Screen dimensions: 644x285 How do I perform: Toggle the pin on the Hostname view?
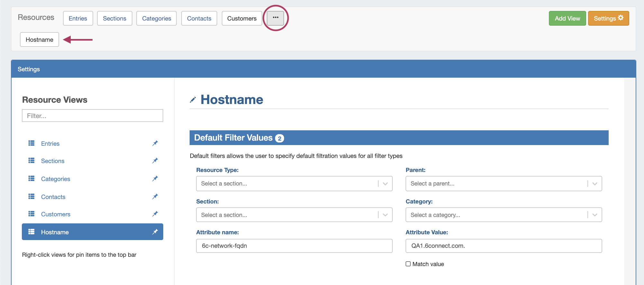(x=155, y=232)
